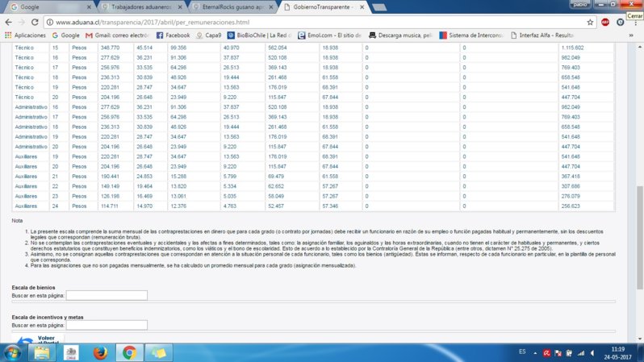This screenshot has height=362, width=644.
Task: Open the volume speaker tray icon
Action: [x=592, y=353]
